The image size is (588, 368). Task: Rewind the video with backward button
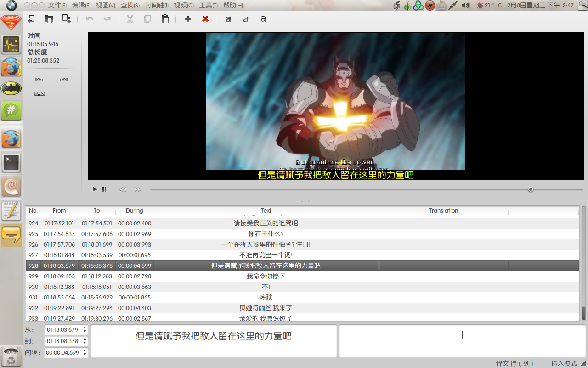click(123, 190)
